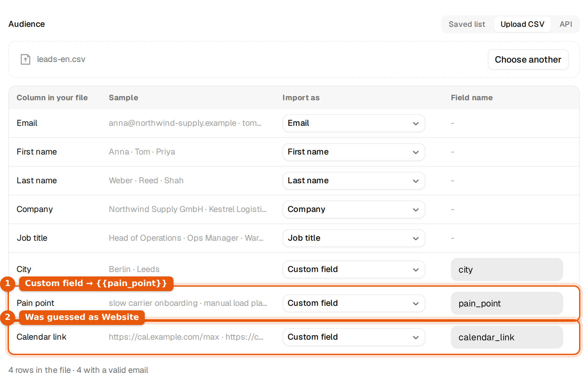This screenshot has width=588, height=385.
Task: Click the 'Email' column name cell
Action: click(x=27, y=123)
